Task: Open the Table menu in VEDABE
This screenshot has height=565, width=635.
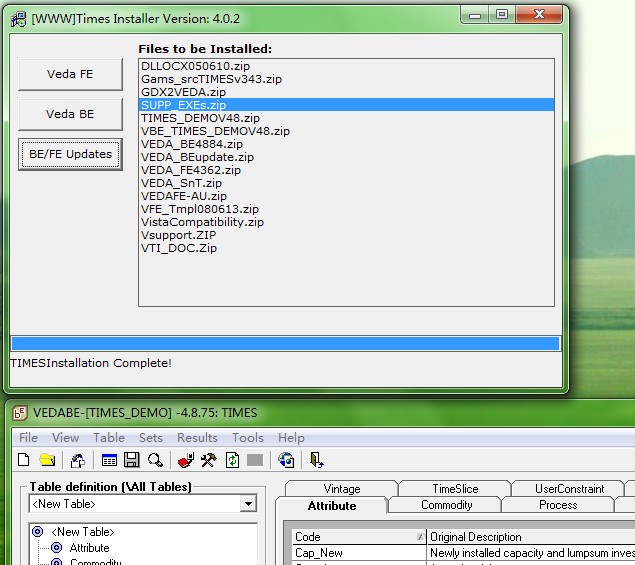Action: pos(109,438)
